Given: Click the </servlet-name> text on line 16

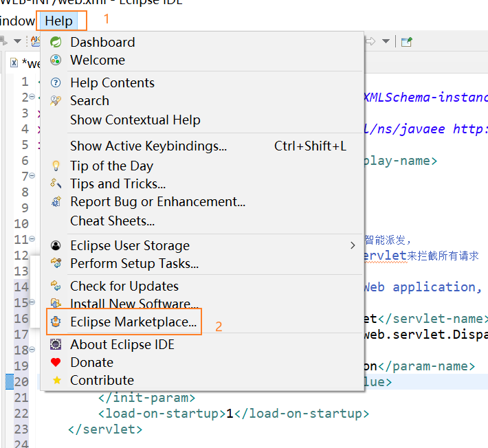Looking at the screenshot, I should pos(432,319).
